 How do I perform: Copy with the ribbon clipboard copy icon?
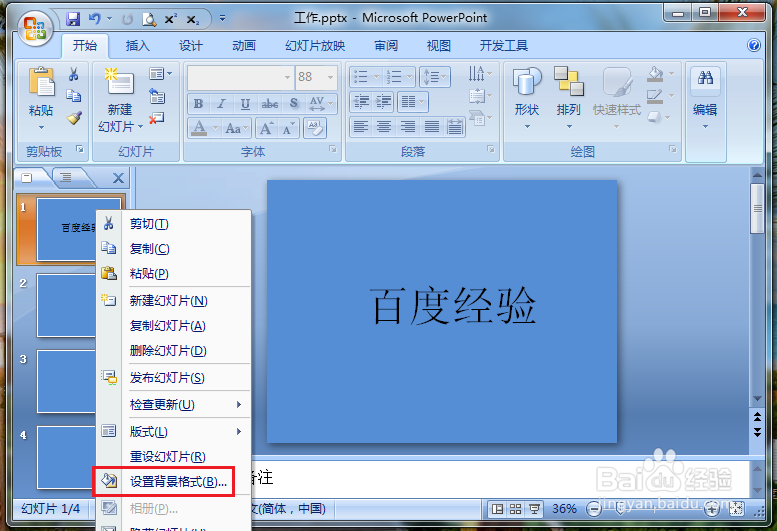click(74, 95)
